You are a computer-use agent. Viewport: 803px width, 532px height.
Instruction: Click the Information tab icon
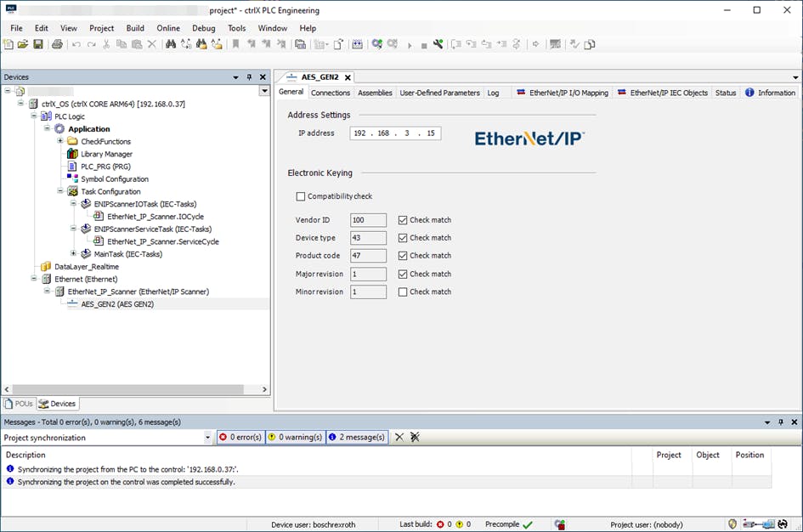point(749,93)
